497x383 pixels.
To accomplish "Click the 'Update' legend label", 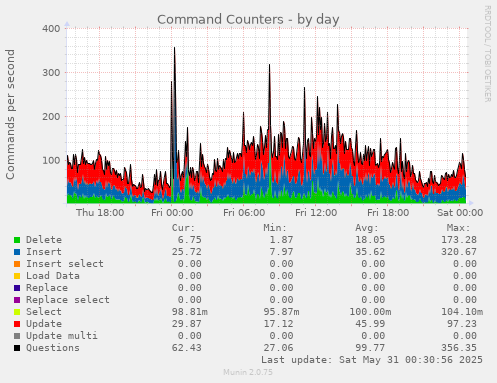I will [44, 324].
